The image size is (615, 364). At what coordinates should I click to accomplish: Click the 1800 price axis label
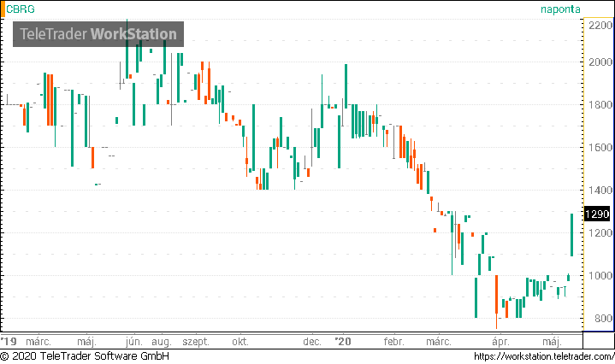click(x=600, y=104)
